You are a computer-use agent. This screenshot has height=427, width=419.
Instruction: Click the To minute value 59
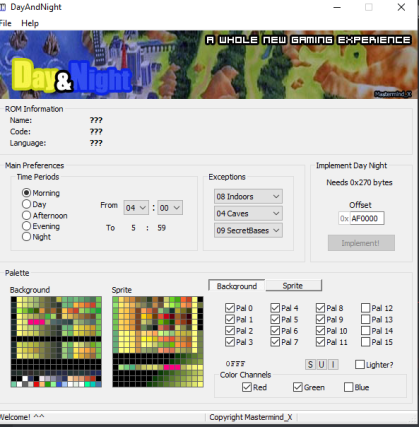(162, 228)
